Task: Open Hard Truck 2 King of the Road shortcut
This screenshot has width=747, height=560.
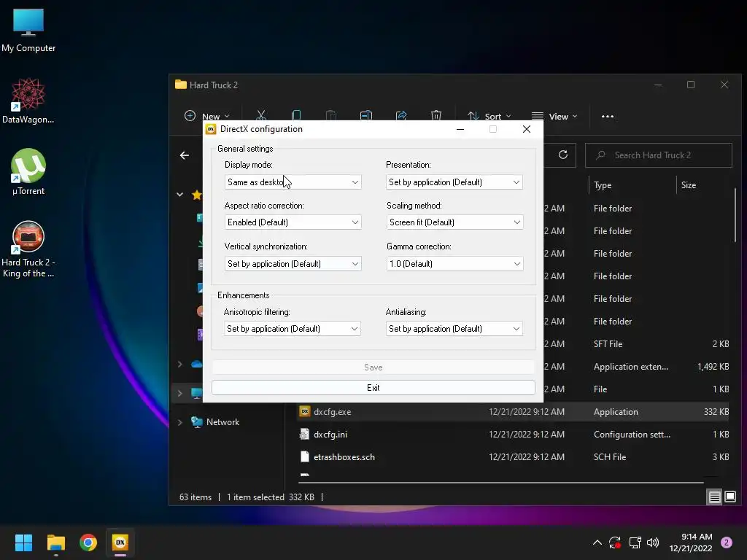Action: pyautogui.click(x=28, y=249)
